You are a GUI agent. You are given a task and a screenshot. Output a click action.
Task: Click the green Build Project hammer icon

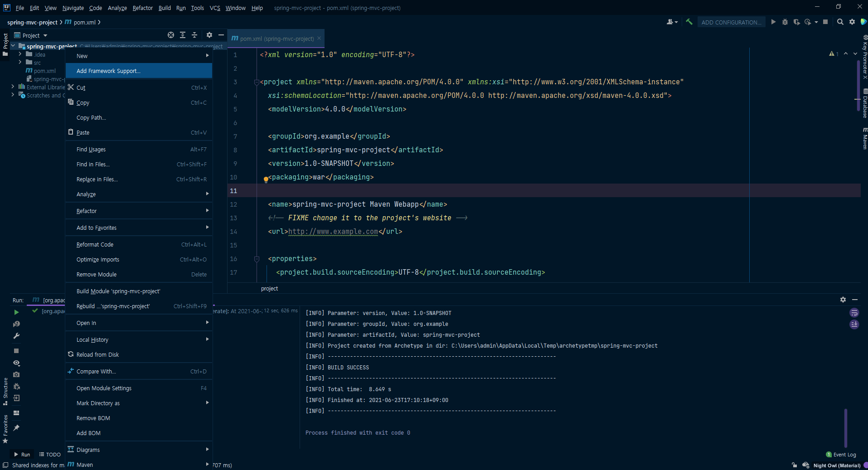pos(689,22)
